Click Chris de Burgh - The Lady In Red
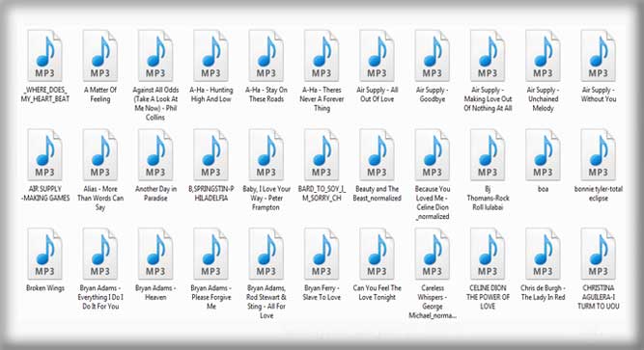The width and height of the screenshot is (644, 350). [x=543, y=255]
